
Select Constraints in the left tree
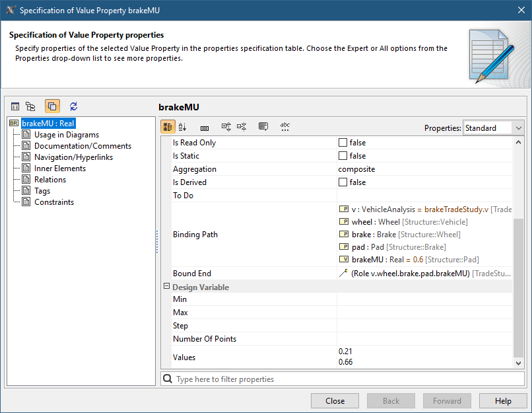point(54,202)
